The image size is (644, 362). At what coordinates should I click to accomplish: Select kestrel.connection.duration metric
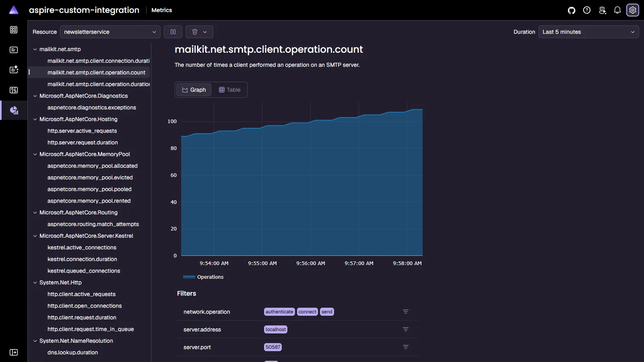point(82,259)
